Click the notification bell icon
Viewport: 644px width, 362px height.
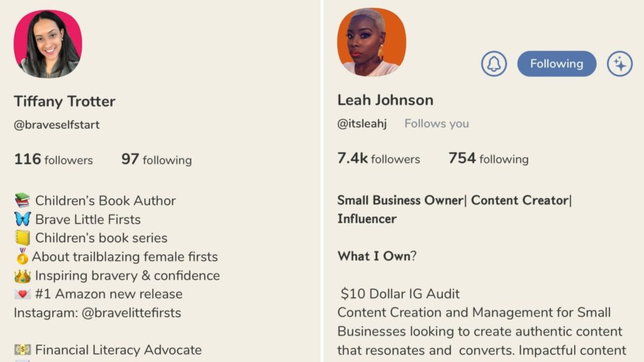(494, 64)
